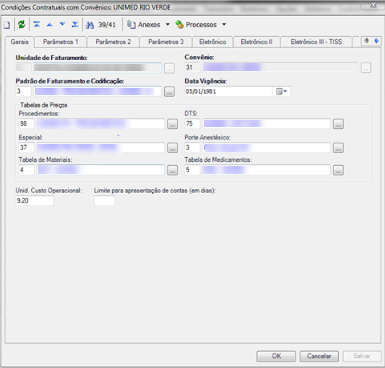Go to first record arrow icon

pos(37,24)
